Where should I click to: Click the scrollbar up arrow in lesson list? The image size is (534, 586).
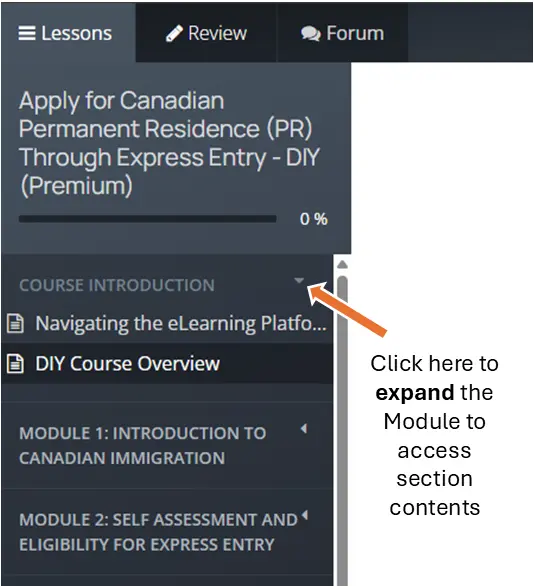click(342, 265)
